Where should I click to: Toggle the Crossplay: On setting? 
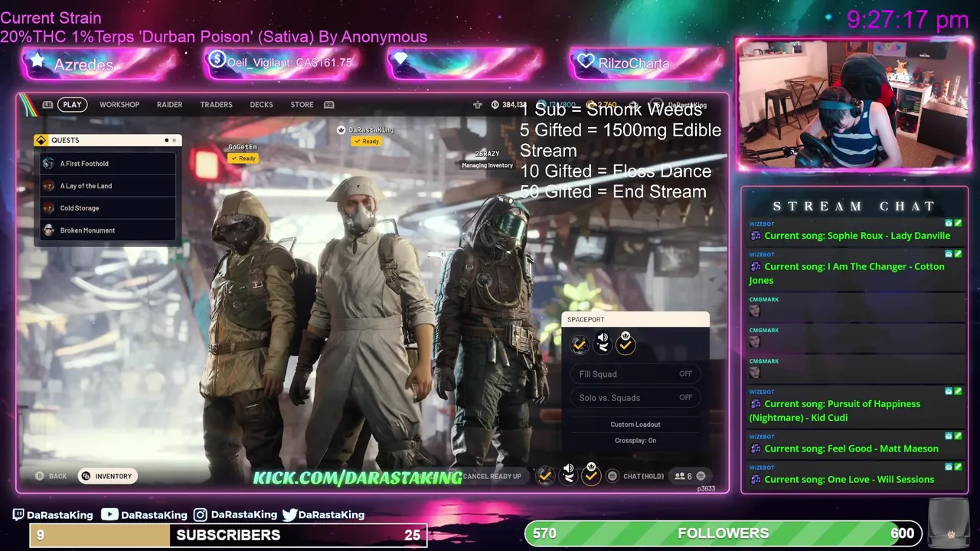coord(635,441)
